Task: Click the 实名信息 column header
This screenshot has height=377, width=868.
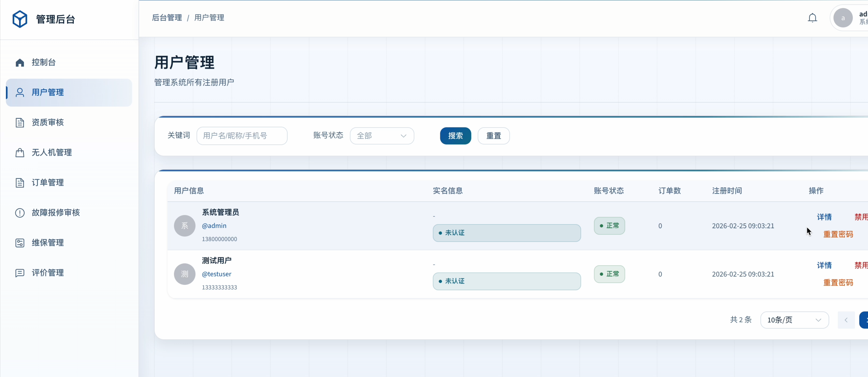Action: (x=448, y=191)
